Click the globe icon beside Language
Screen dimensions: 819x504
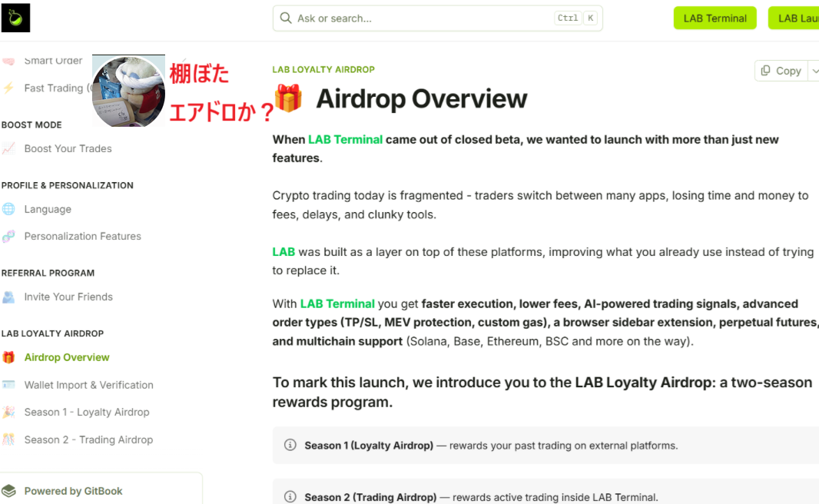coord(8,209)
